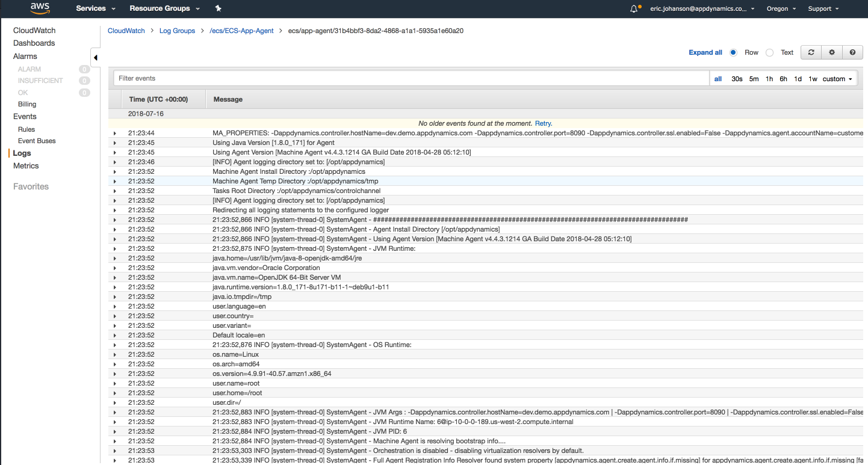Click the Favorites heading in sidebar
The image size is (868, 465).
point(31,186)
